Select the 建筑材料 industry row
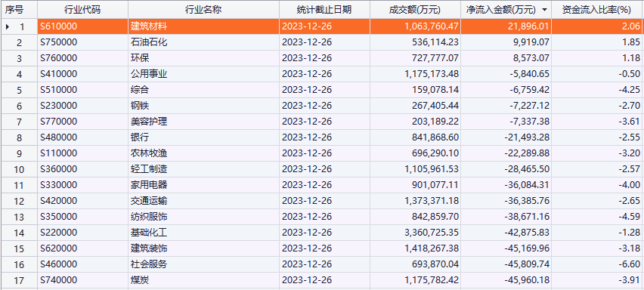This screenshot has height=290, width=644. [322, 26]
